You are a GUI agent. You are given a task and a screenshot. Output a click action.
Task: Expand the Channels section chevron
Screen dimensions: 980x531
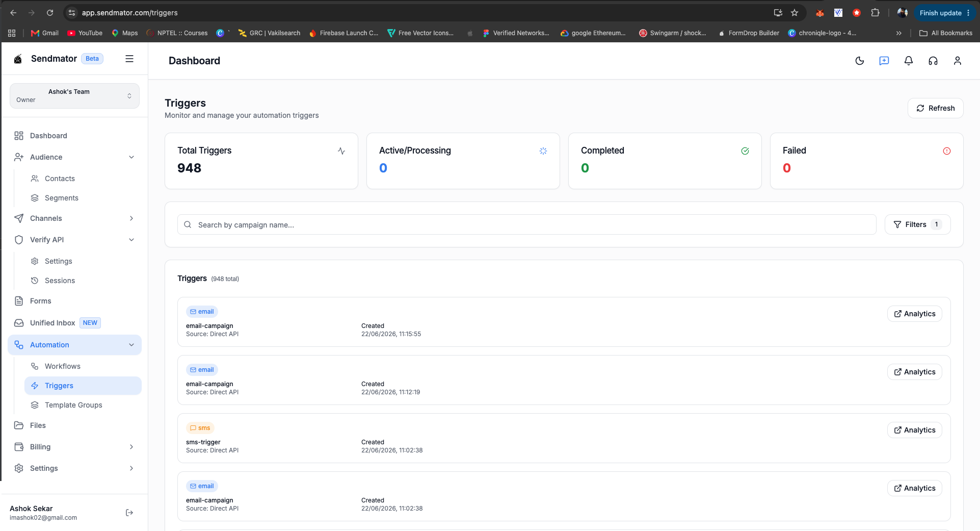[131, 218]
